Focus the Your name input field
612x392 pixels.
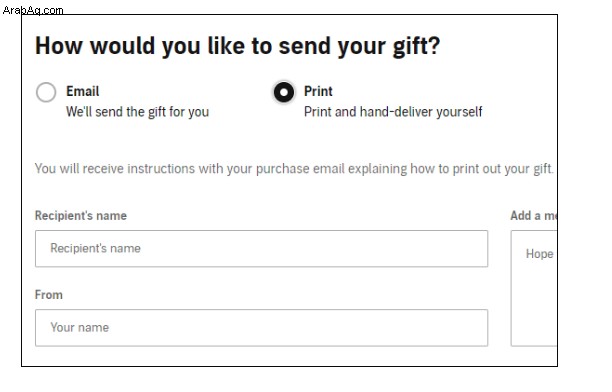262,328
